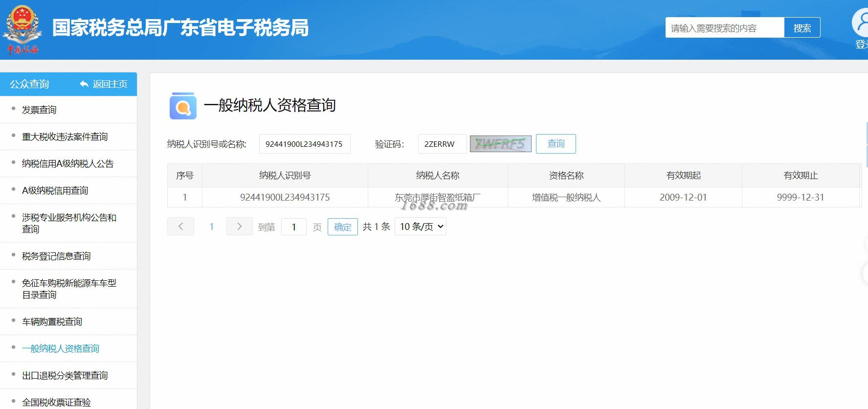Image resolution: width=868 pixels, height=409 pixels.
Task: Open A级纳税信用查询 in sidebar
Action: coord(55,190)
